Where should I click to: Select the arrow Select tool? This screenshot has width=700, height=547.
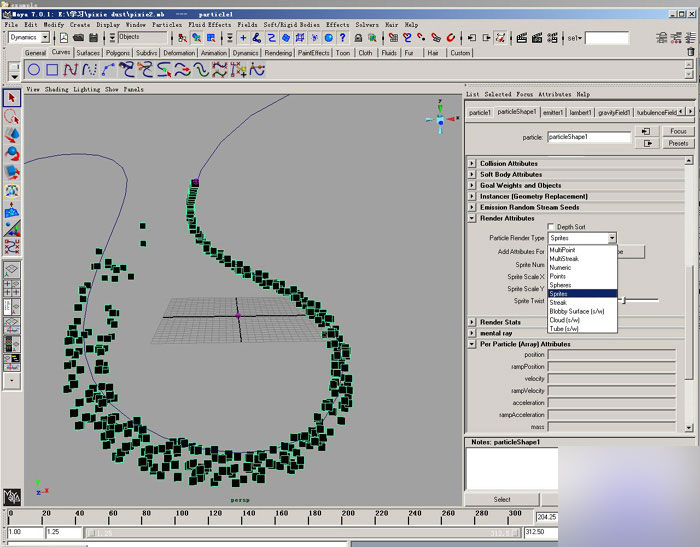[12, 98]
